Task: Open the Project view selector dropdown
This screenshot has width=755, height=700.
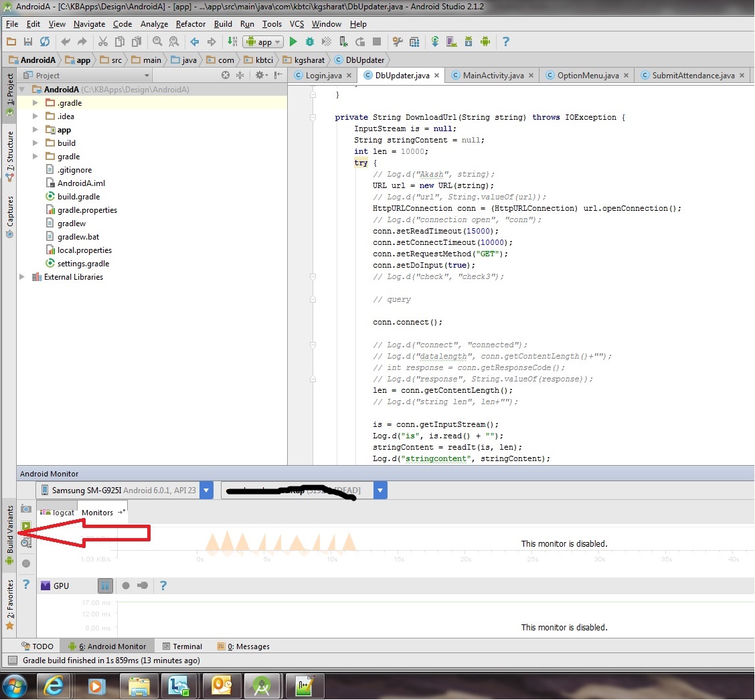Action: click(86, 75)
